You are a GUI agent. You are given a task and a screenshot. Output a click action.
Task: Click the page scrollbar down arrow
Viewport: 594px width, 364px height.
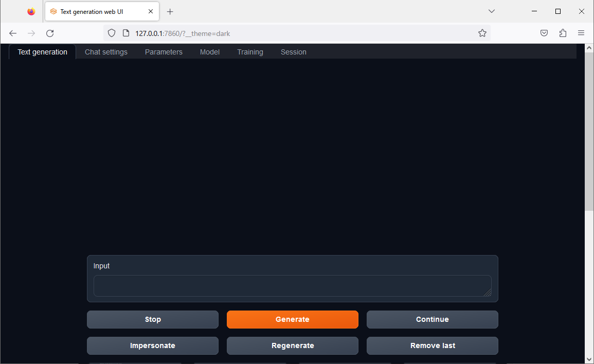click(x=589, y=359)
